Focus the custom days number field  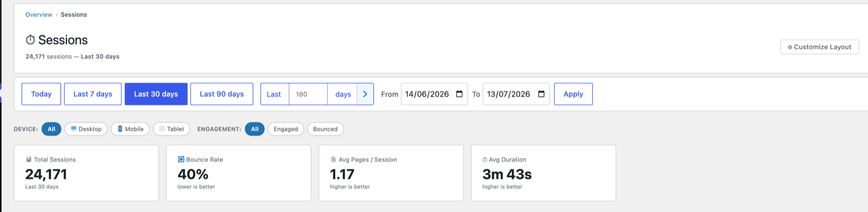point(308,94)
